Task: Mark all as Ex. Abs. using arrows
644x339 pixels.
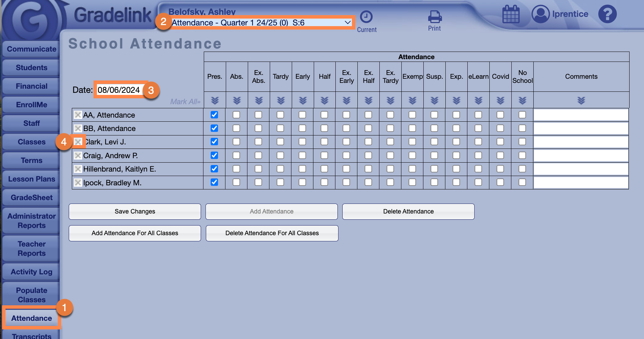Action: click(259, 100)
